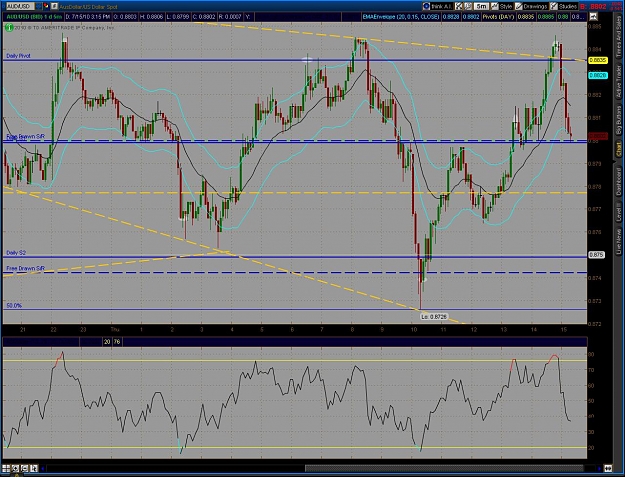Click the white 0.875 price axis bubble
Image resolution: width=625 pixels, height=477 pixels.
click(596, 255)
